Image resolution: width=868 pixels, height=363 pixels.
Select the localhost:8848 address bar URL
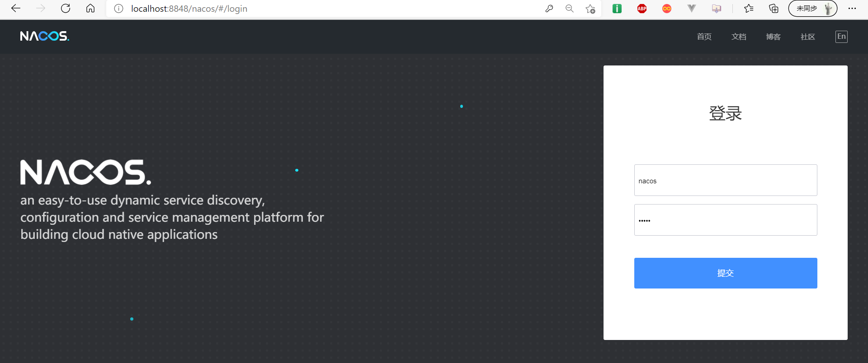(x=189, y=9)
